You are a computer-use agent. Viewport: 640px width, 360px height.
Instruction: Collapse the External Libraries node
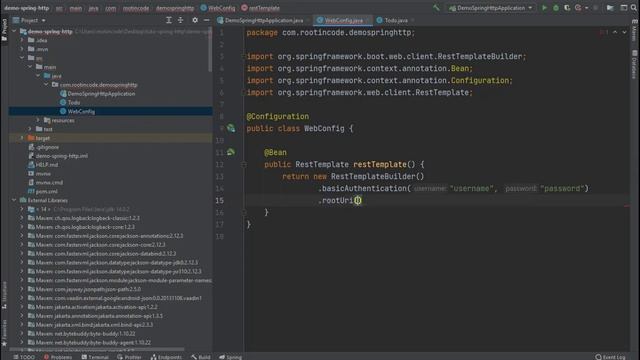pos(15,200)
